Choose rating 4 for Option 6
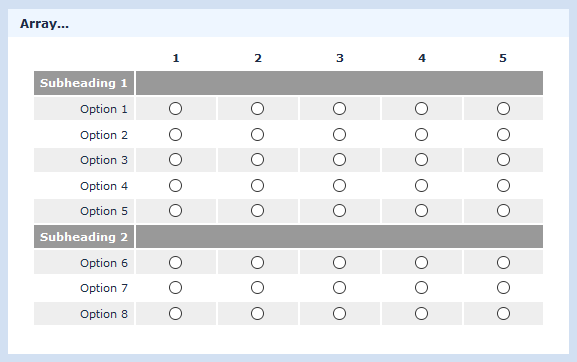The image size is (577, 362). click(x=421, y=263)
